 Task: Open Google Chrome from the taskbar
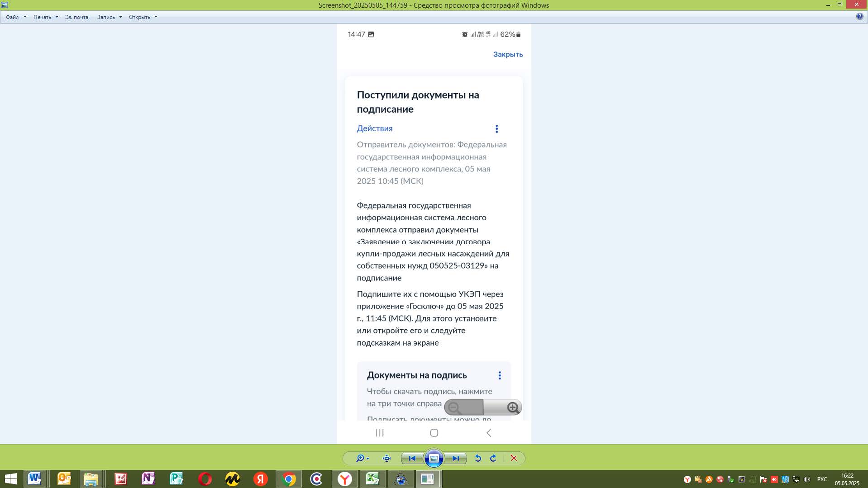(x=289, y=479)
